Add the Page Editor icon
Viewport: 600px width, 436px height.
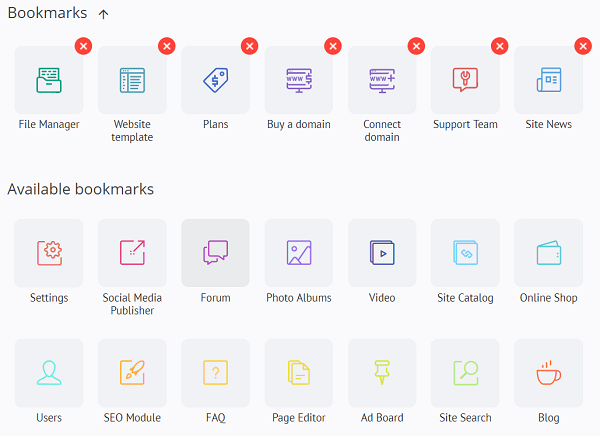click(299, 373)
